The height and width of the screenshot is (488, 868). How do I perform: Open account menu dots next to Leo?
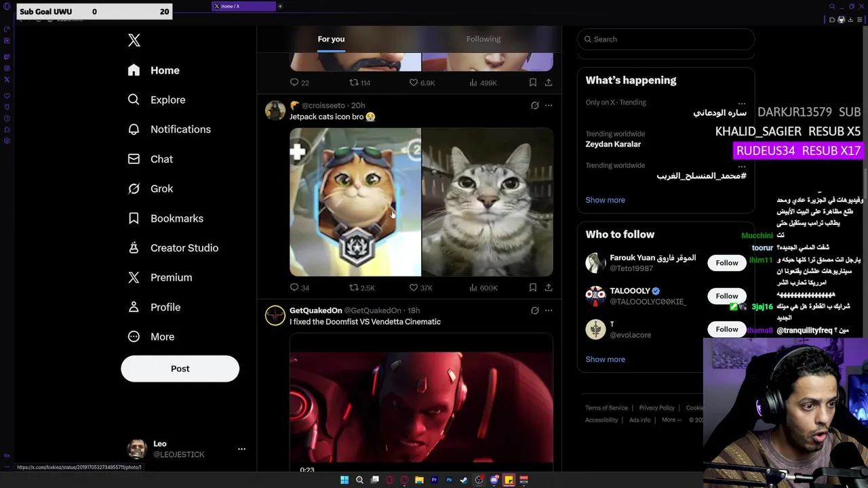(241, 449)
